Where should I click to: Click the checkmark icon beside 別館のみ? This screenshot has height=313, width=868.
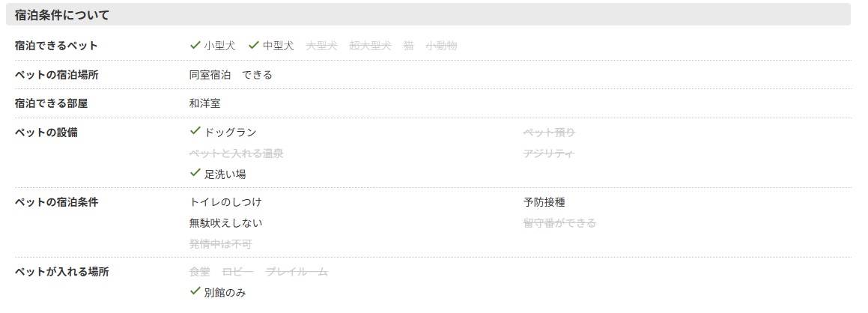pyautogui.click(x=194, y=291)
